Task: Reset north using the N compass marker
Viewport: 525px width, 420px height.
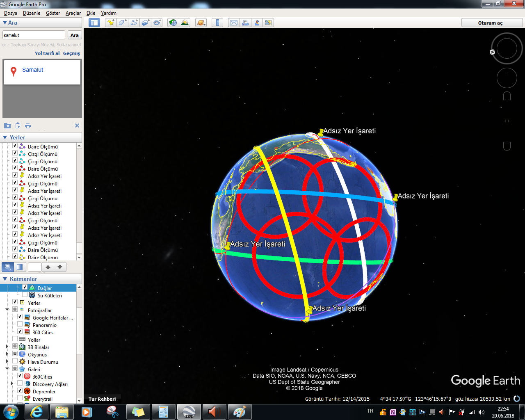Action: tap(492, 52)
